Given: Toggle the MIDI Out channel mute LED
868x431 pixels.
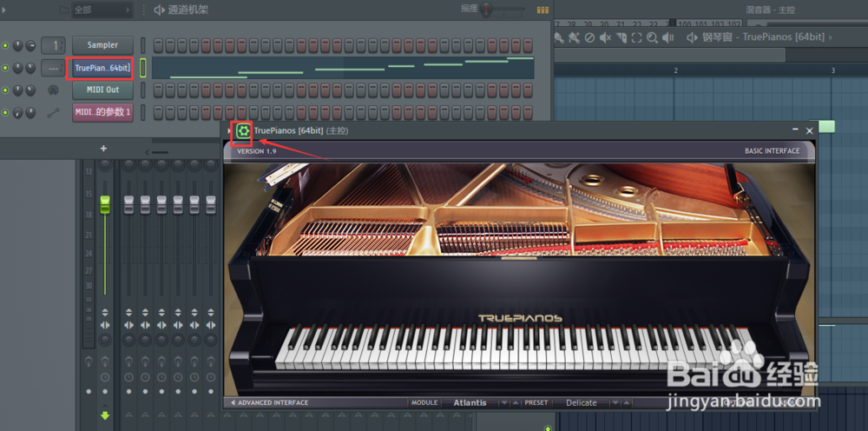Looking at the screenshot, I should point(5,90).
